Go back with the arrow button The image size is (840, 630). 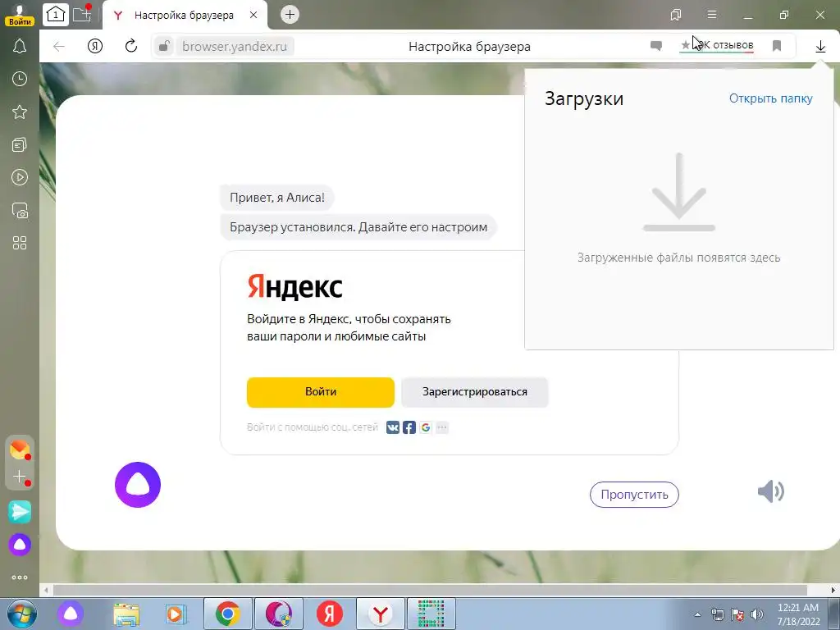59,47
